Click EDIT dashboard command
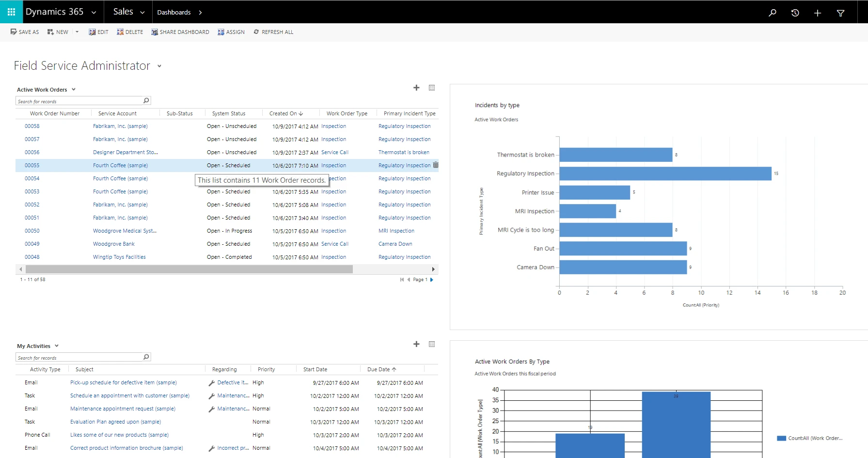Image resolution: width=868 pixels, height=458 pixels. click(x=98, y=32)
